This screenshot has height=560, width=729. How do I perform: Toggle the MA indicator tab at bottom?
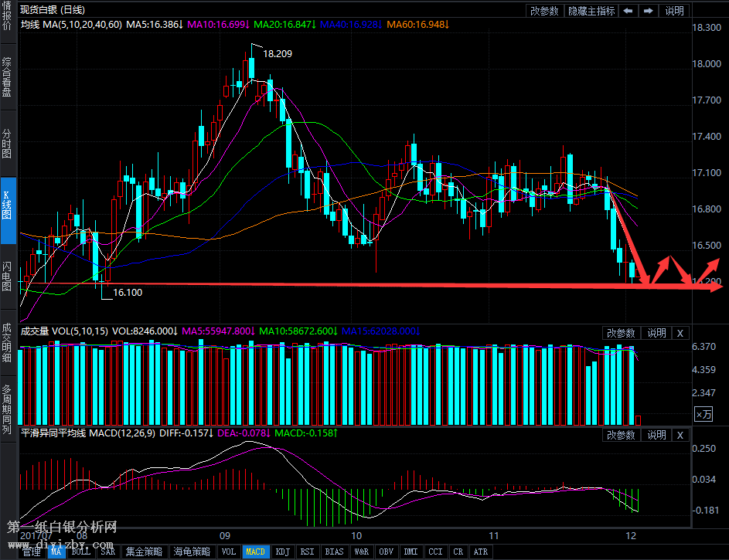56,552
